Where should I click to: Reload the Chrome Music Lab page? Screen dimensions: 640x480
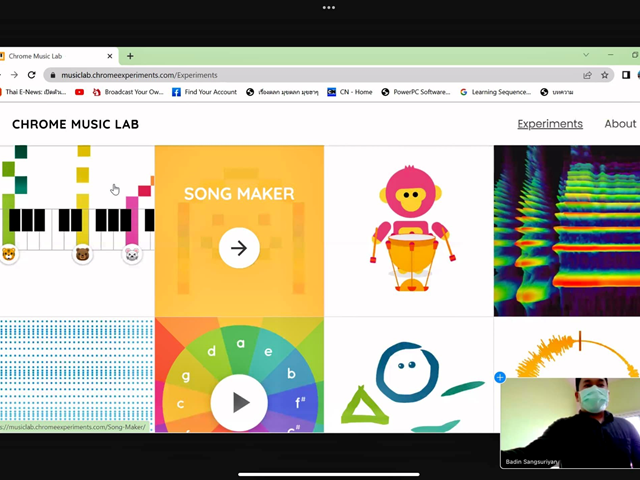[31, 75]
